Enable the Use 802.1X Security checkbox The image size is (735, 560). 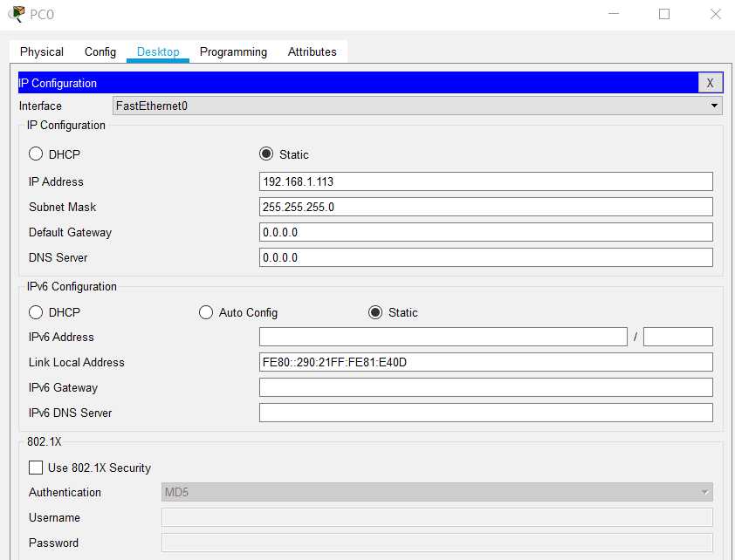click(x=36, y=468)
